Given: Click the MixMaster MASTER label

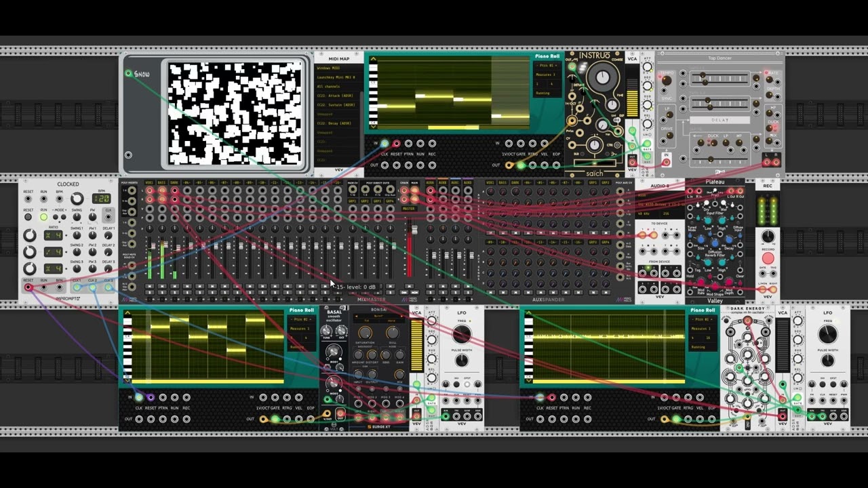Looking at the screenshot, I should (409, 209).
